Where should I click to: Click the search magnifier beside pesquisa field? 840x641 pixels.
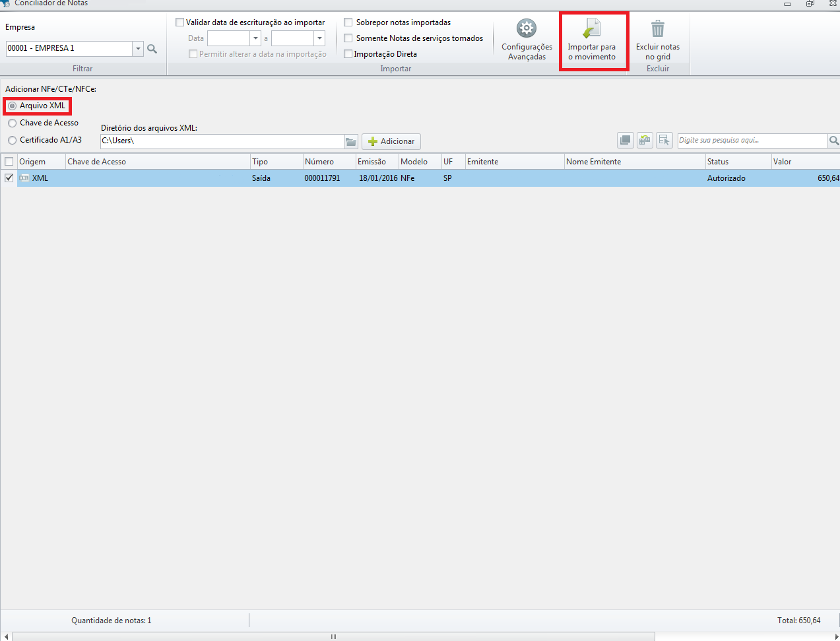pos(833,141)
